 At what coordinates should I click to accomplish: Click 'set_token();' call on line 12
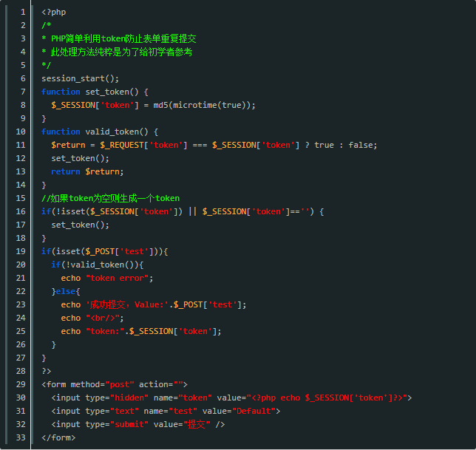coord(80,158)
